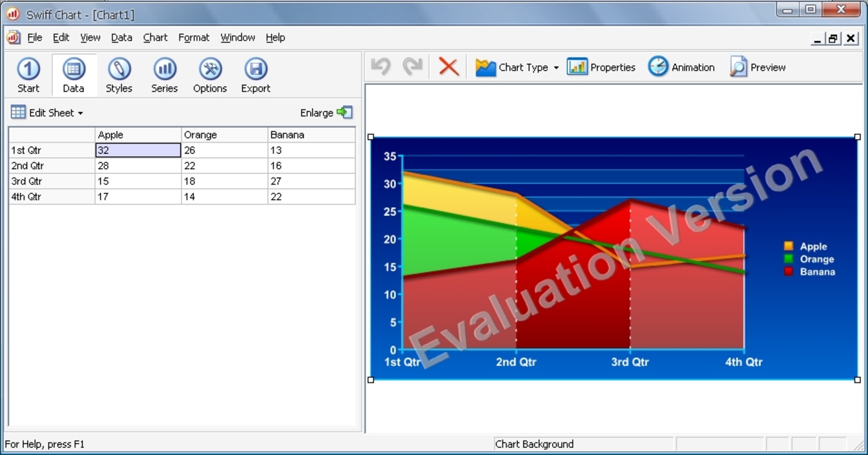Click the Swiff Chart title bar icon
Screen dimensions: 868x455
pos(13,14)
